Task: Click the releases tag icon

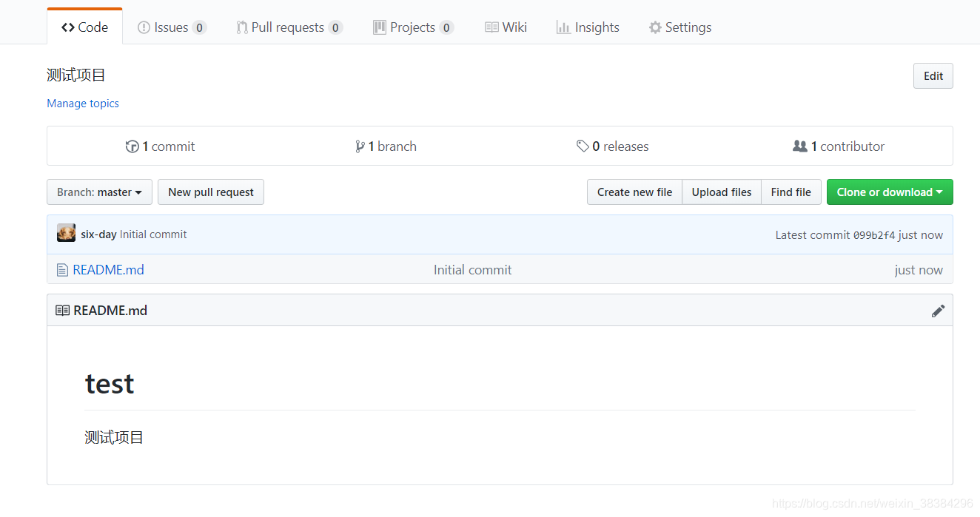Action: click(x=583, y=146)
